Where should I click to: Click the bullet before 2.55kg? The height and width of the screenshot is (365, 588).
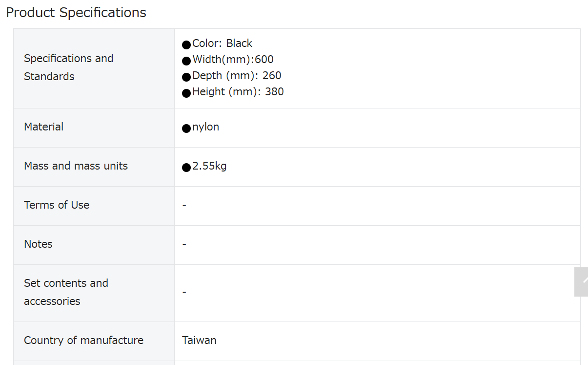click(186, 168)
